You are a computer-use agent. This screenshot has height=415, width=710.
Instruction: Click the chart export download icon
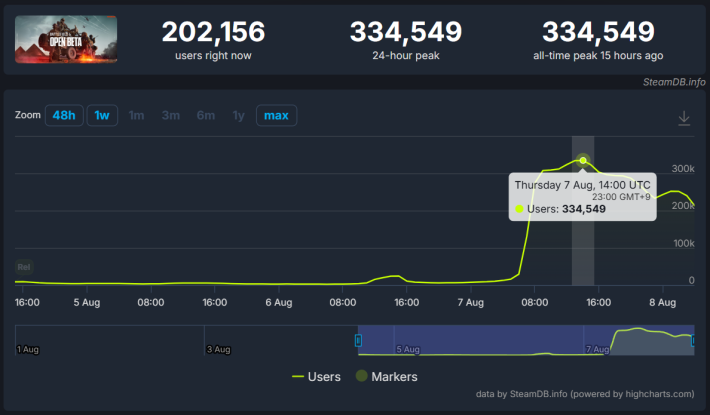tap(684, 118)
